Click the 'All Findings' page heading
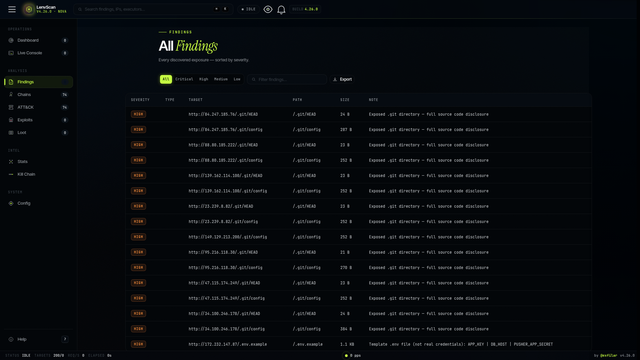The height and width of the screenshot is (360, 640). click(x=188, y=46)
